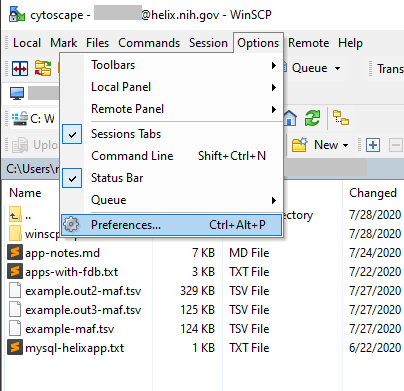The height and width of the screenshot is (391, 404).
Task: Select Command Line menu entry
Action: pyautogui.click(x=172, y=156)
